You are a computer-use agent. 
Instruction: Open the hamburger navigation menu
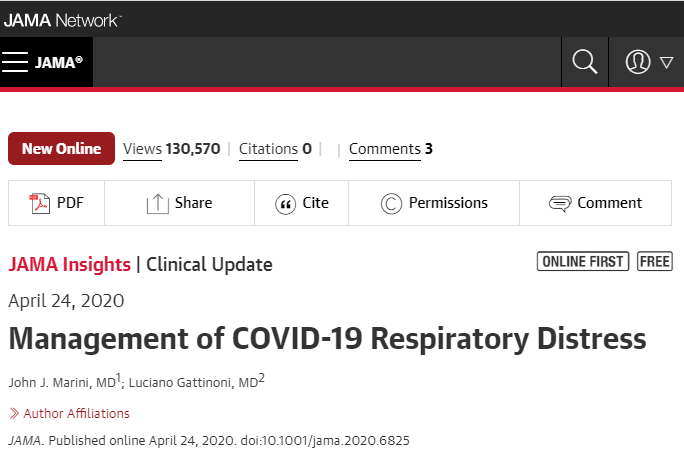(15, 62)
